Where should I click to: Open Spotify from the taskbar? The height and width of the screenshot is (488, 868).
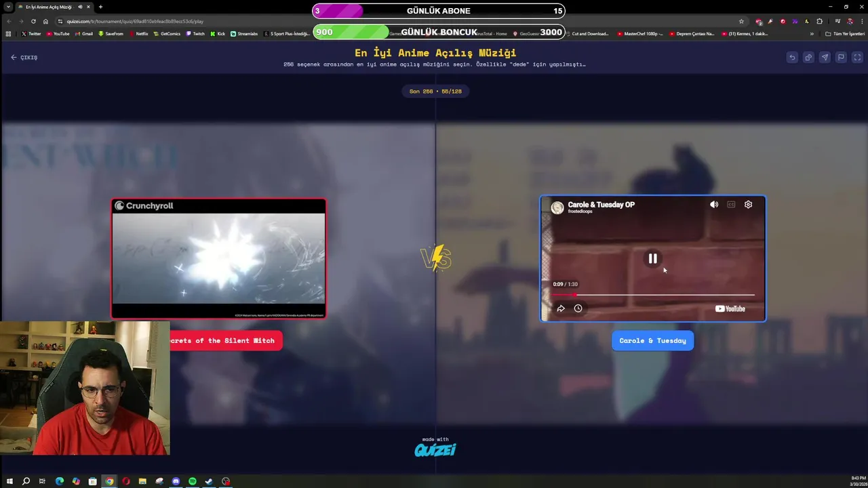click(x=193, y=481)
